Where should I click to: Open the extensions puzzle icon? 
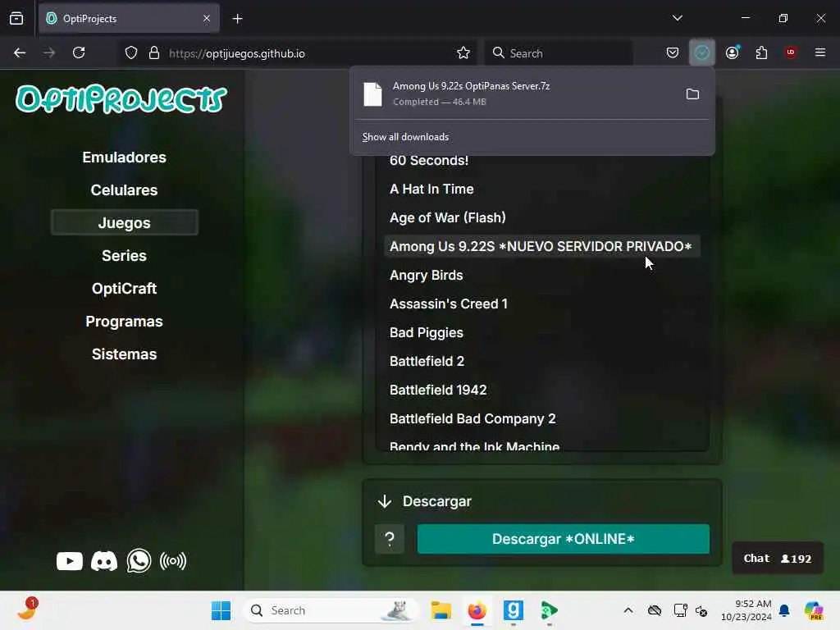[761, 52]
